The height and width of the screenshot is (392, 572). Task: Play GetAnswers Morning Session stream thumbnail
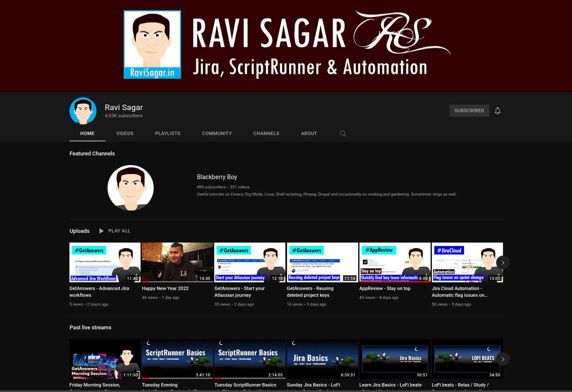click(x=105, y=359)
